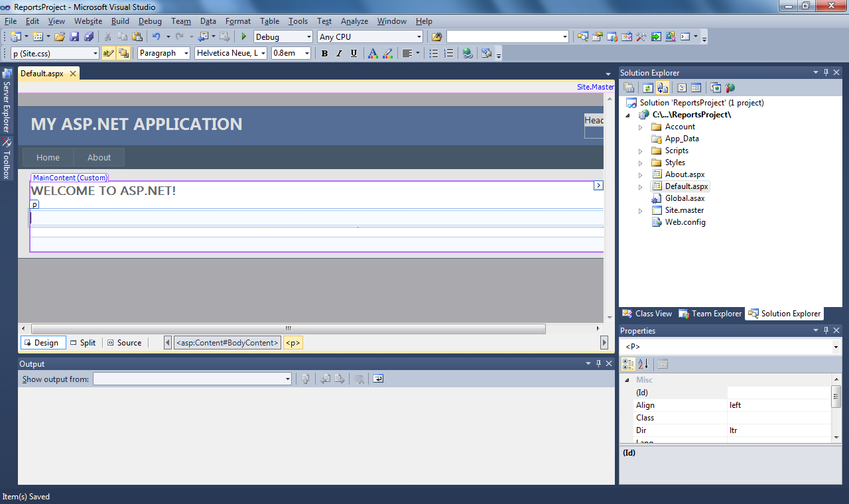Click the Copy Web Site icon

(716, 88)
